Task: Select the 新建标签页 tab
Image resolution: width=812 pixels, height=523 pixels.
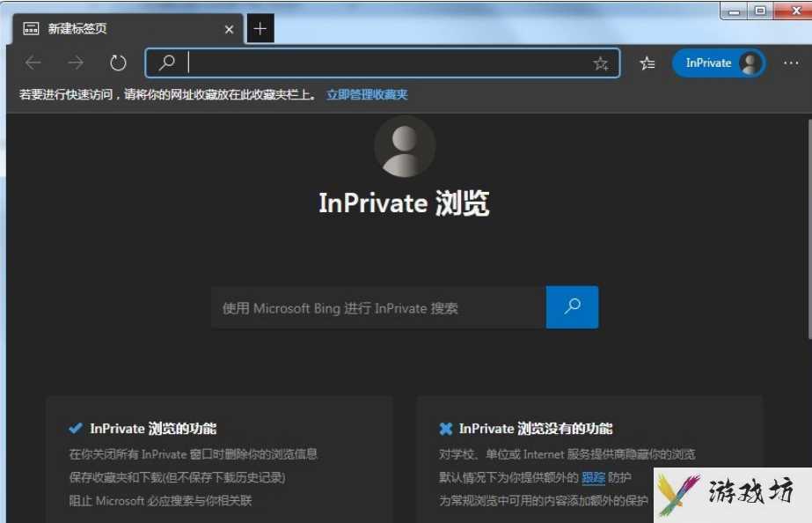Action: (x=128, y=29)
